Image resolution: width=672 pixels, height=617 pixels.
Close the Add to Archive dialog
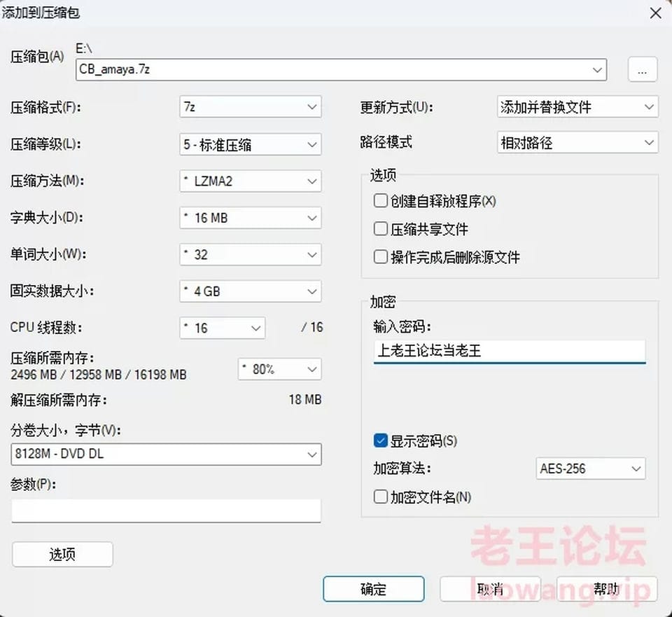click(654, 13)
